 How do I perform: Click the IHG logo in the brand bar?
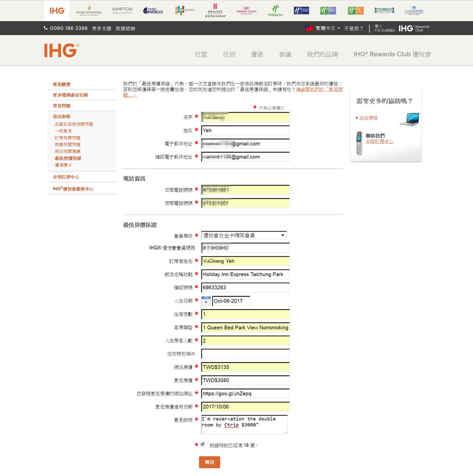[57, 10]
